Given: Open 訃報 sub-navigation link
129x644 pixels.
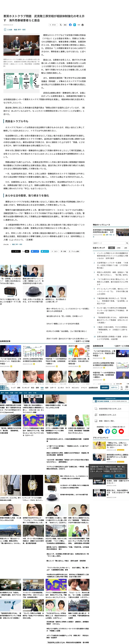Looking at the screenshot, I should [x=35, y=393].
